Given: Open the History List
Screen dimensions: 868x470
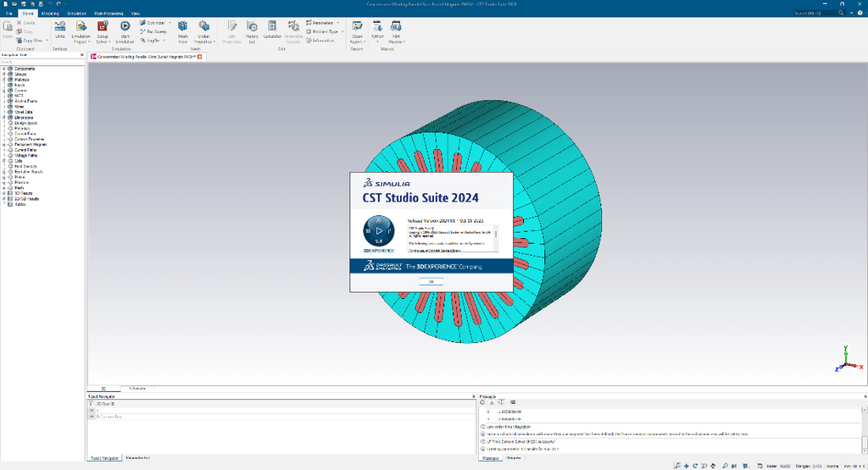Looking at the screenshot, I should (x=252, y=32).
